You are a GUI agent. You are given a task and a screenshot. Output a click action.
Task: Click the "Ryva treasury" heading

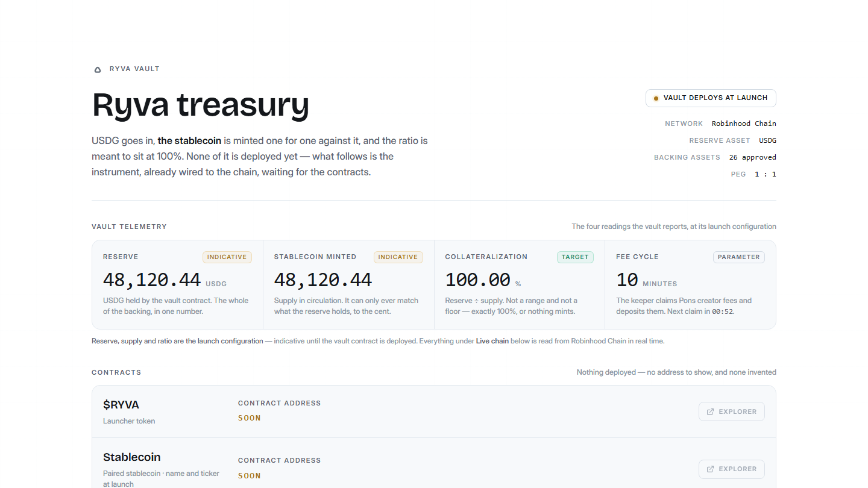pyautogui.click(x=201, y=104)
